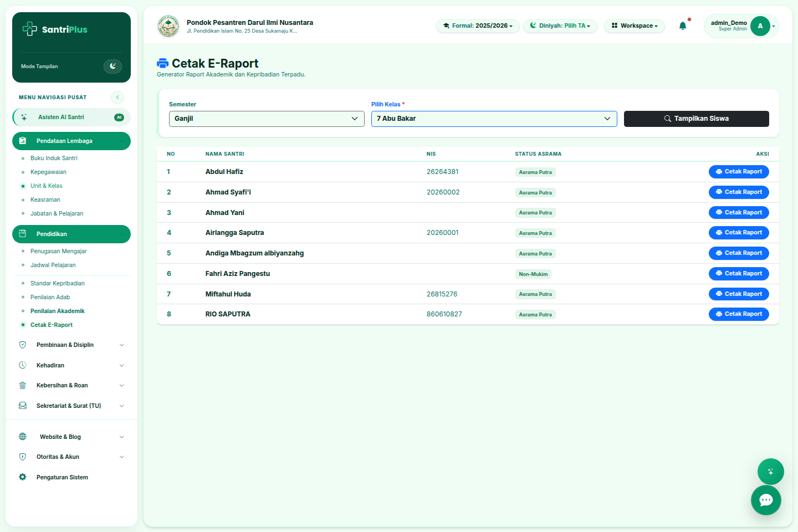The height and width of the screenshot is (532, 798).
Task: Open the Penilaian Akademik menu item
Action: tap(58, 311)
